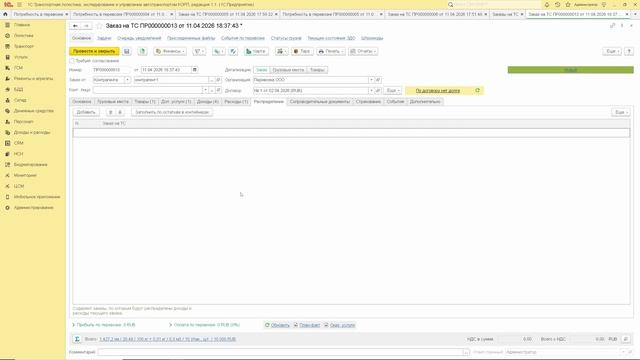Switch to the Сопроводительные документы tab
Viewport: 640px width, 360px height.
click(x=320, y=102)
